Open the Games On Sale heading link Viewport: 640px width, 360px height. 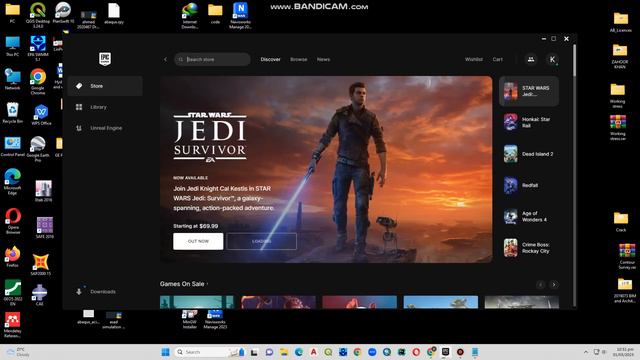[x=184, y=284]
